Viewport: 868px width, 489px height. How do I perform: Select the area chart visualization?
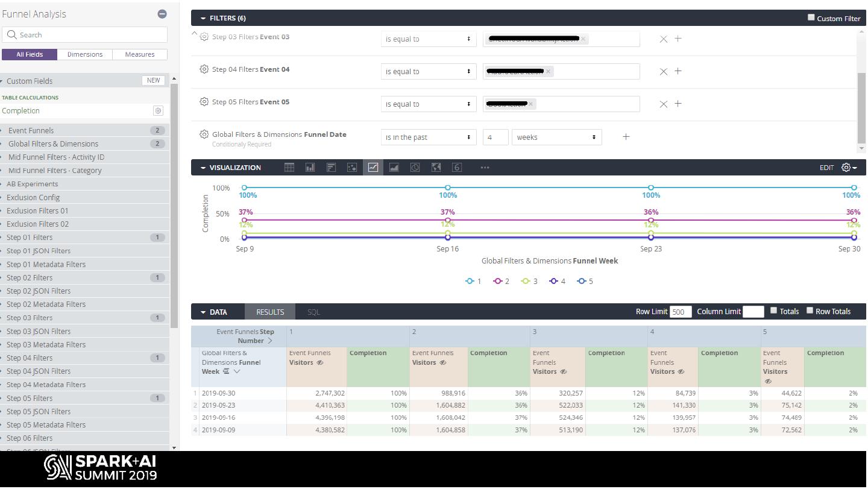pyautogui.click(x=394, y=168)
